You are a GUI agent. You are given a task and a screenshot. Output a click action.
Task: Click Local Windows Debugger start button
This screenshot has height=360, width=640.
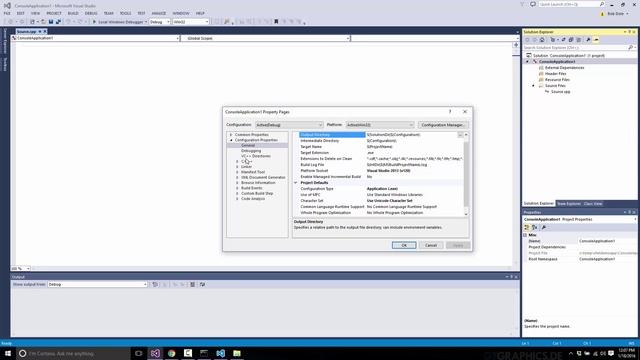click(120, 22)
